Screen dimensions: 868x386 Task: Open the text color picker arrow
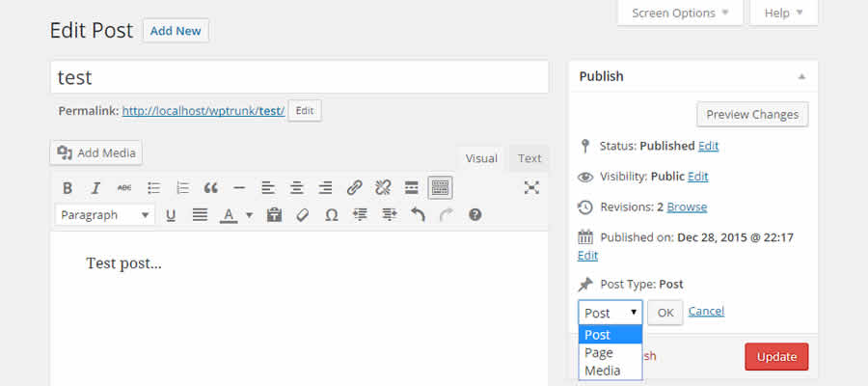249,215
